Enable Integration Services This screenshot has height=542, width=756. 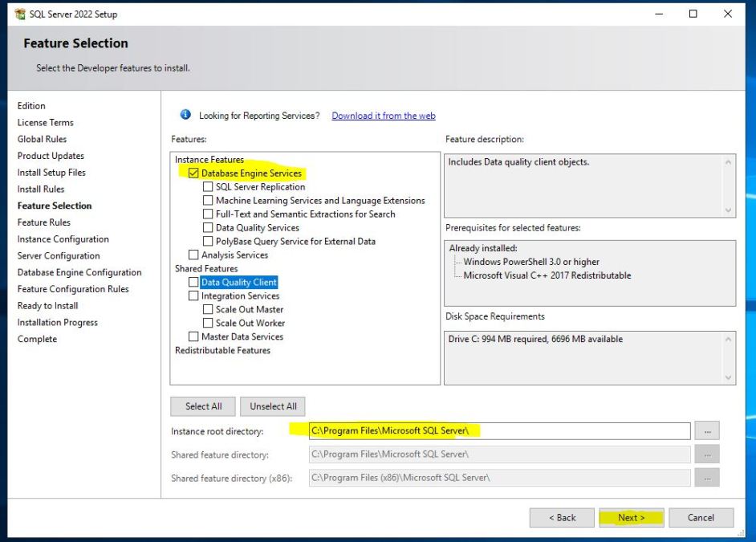pyautogui.click(x=193, y=295)
